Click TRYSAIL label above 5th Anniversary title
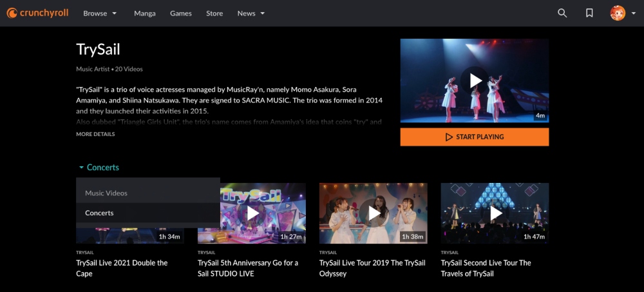Image resolution: width=644 pixels, height=292 pixels. (x=206, y=253)
